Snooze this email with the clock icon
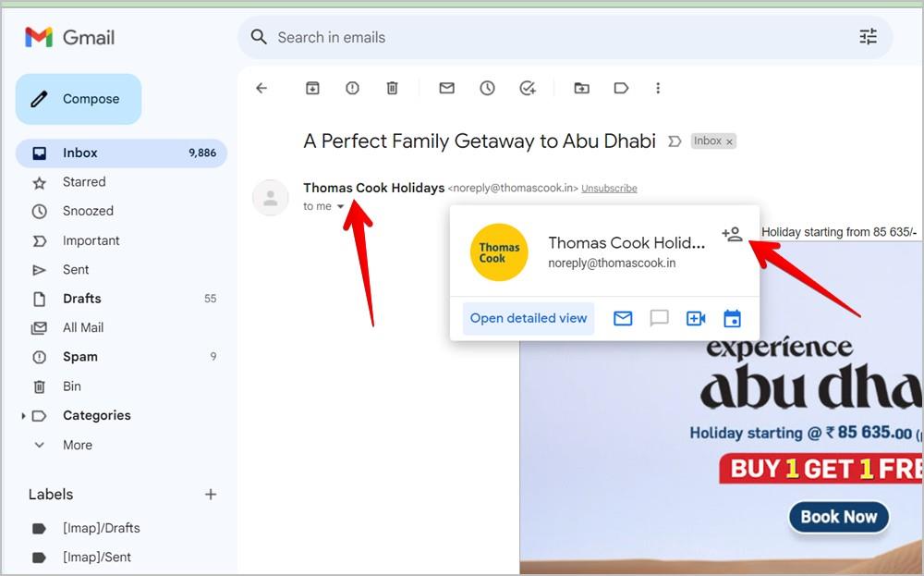 487,89
